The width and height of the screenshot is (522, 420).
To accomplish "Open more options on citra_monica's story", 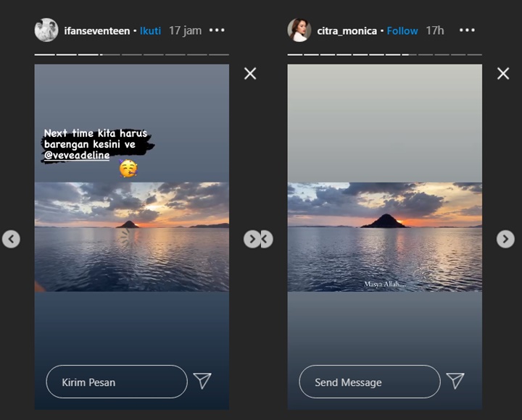I will coord(468,30).
